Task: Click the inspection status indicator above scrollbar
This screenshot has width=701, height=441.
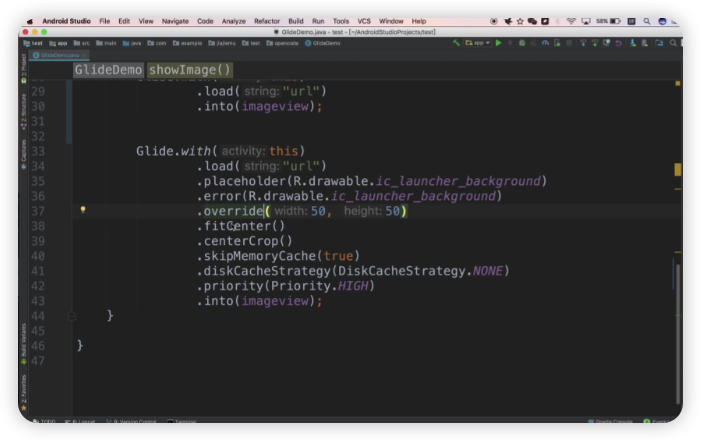Action: (678, 83)
